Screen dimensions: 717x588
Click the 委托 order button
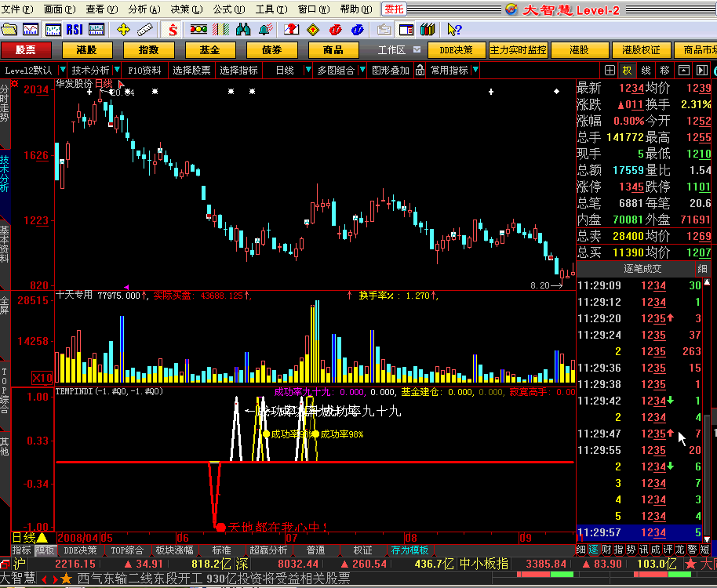tap(394, 9)
